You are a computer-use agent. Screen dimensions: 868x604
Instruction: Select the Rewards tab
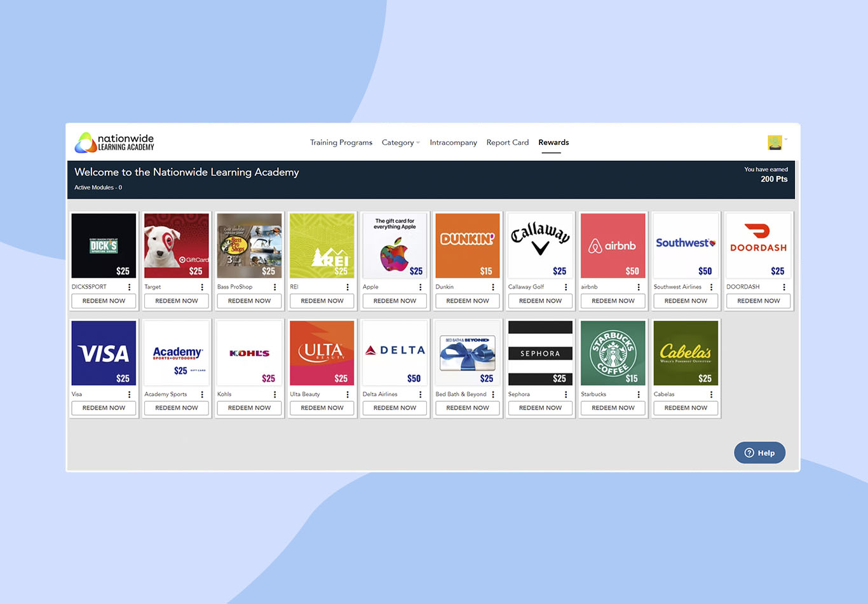point(553,142)
